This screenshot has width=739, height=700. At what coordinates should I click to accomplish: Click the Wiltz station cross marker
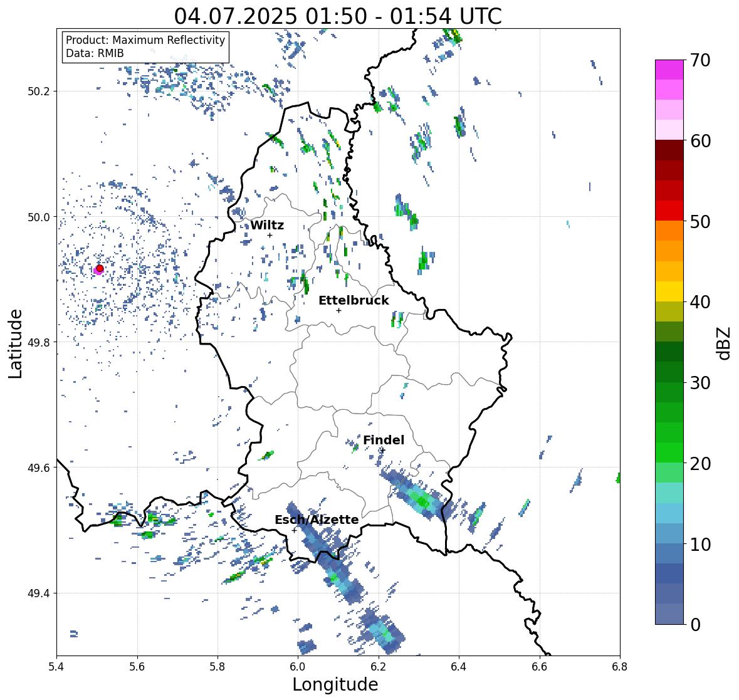click(x=270, y=235)
